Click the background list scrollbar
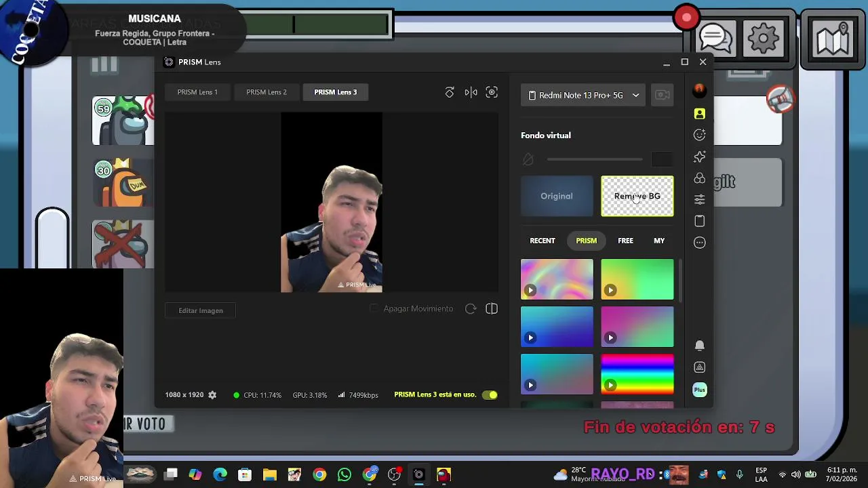 [679, 280]
